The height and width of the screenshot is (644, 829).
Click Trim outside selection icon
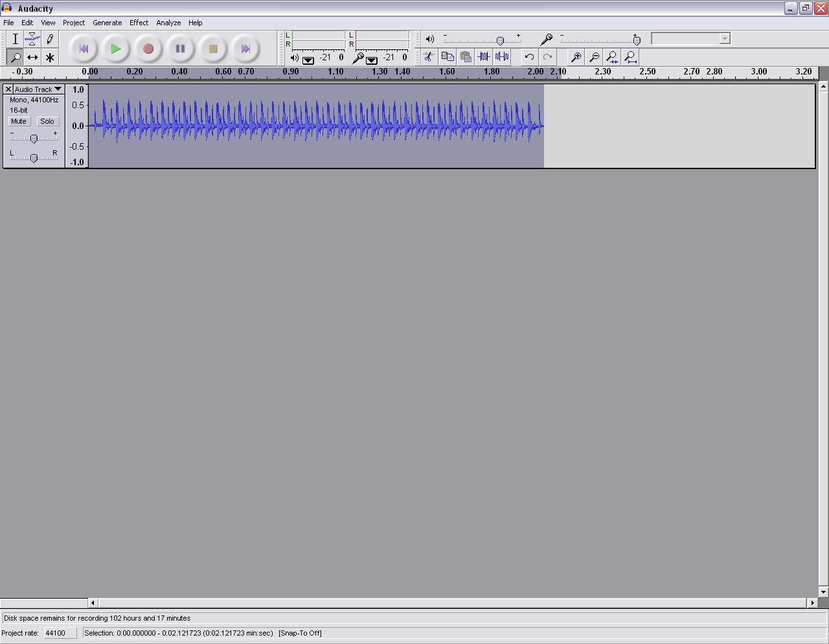tap(484, 57)
